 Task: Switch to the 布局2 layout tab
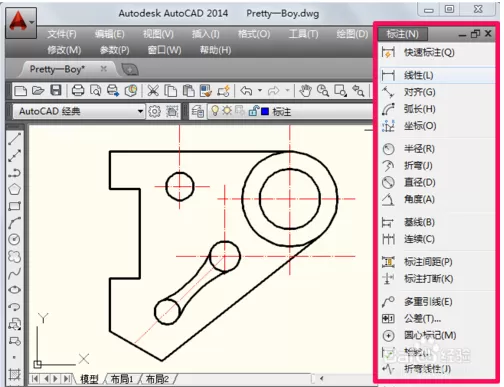coord(157,379)
